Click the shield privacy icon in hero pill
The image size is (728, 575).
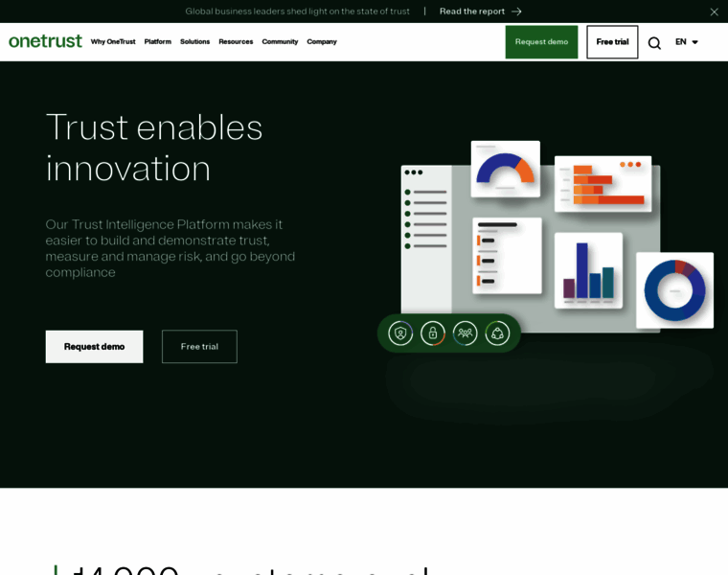[x=400, y=333]
